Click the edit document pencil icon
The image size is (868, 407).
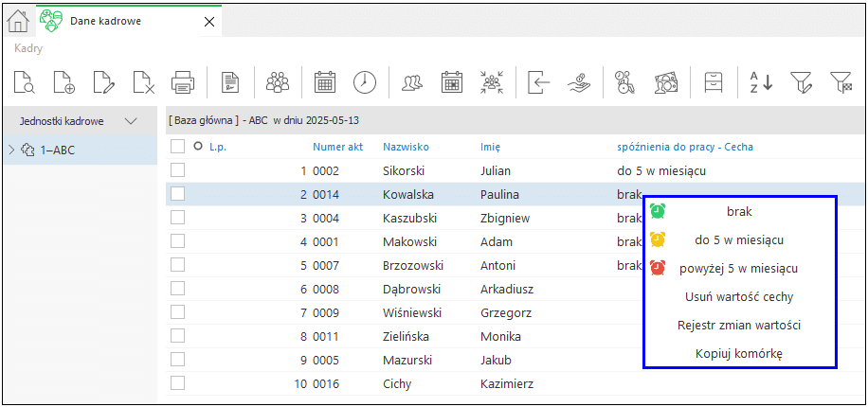pyautogui.click(x=103, y=82)
